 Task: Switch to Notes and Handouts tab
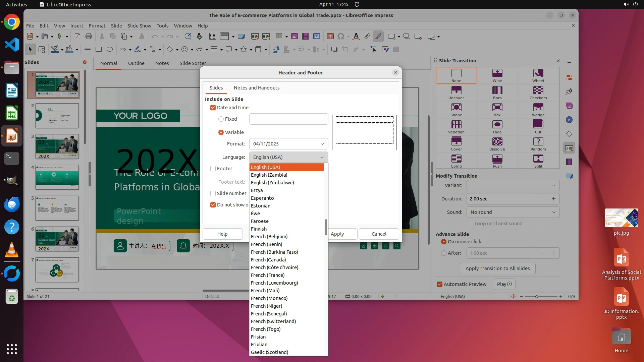[x=257, y=88]
